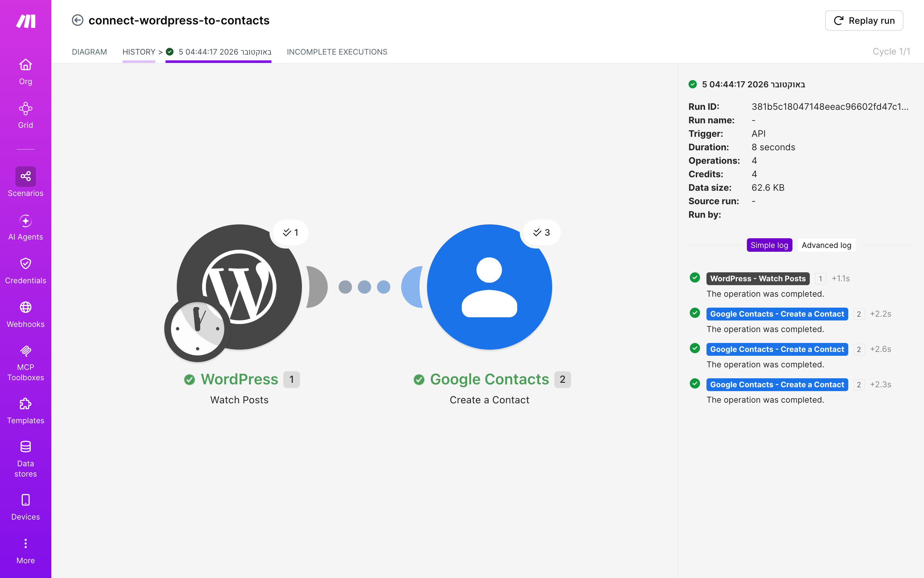The width and height of the screenshot is (924, 578).
Task: Browse Templates
Action: (26, 411)
